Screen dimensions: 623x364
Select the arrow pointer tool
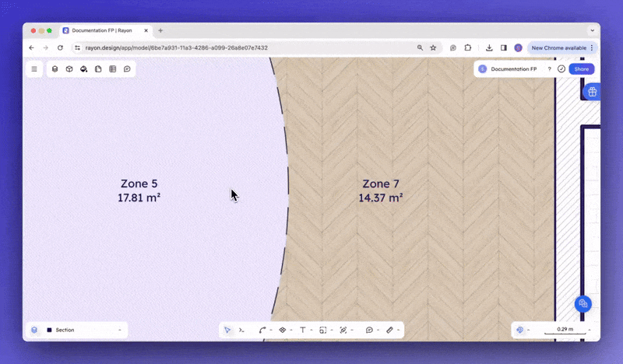point(227,330)
